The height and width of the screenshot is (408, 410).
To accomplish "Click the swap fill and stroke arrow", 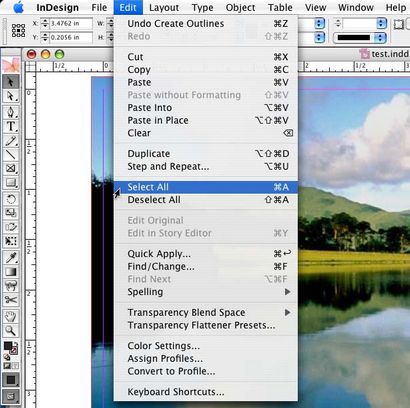I will point(16,343).
